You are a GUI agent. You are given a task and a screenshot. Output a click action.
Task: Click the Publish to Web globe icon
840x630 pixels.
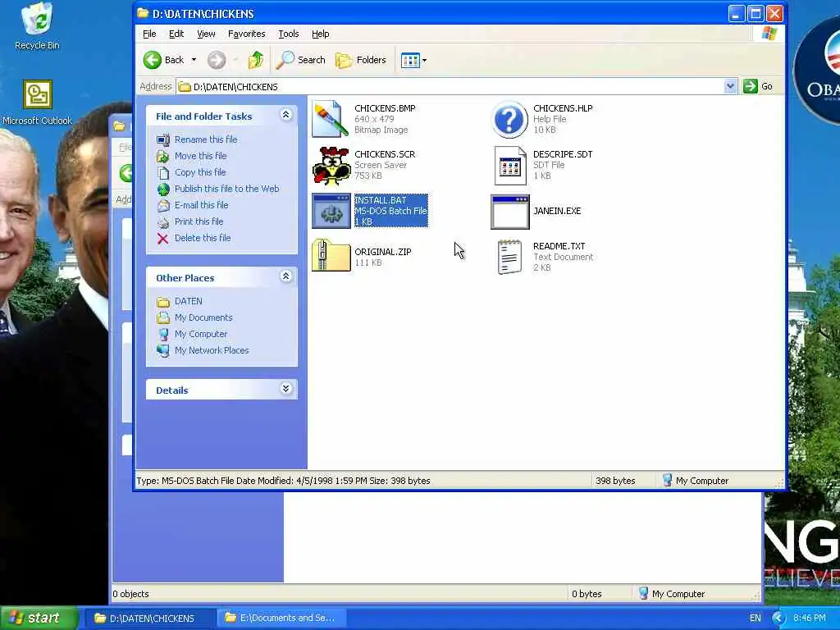pyautogui.click(x=163, y=189)
